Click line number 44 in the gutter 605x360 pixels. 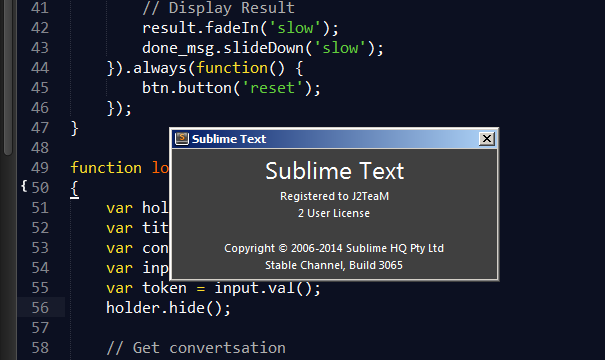pyautogui.click(x=40, y=68)
